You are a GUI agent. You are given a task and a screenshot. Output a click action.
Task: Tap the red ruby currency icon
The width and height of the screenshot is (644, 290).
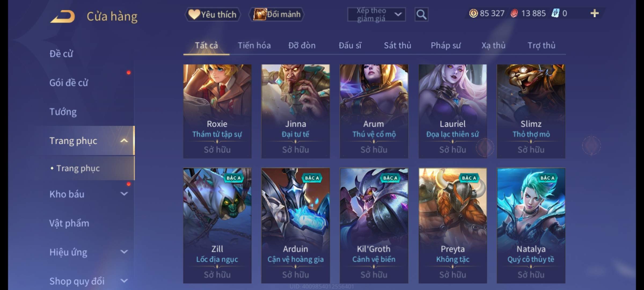514,13
